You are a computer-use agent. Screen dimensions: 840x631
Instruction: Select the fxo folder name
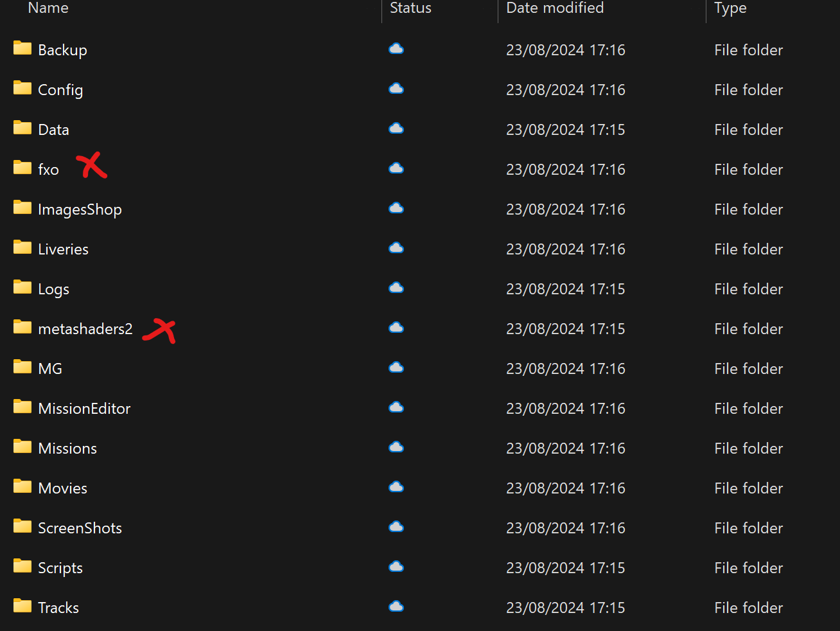click(x=48, y=170)
